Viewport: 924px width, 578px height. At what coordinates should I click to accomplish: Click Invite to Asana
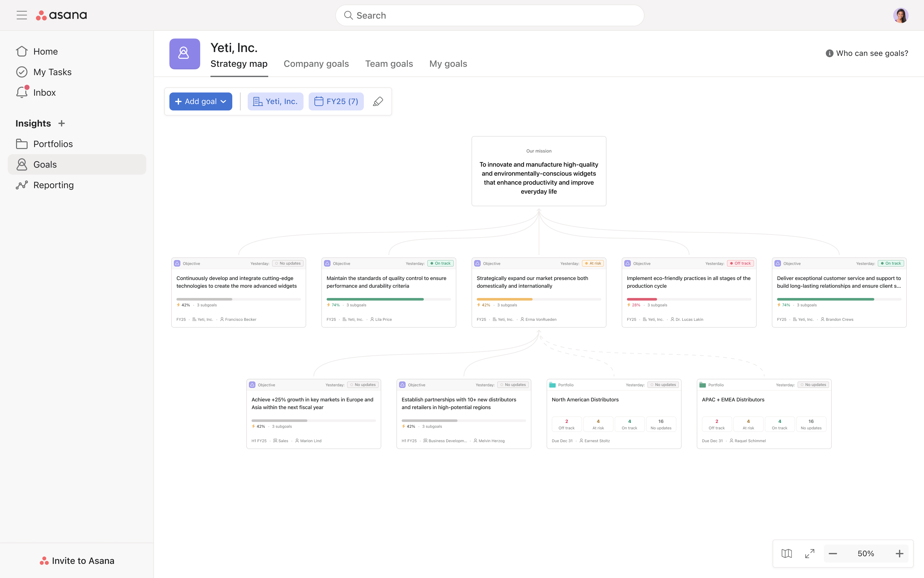pos(77,561)
